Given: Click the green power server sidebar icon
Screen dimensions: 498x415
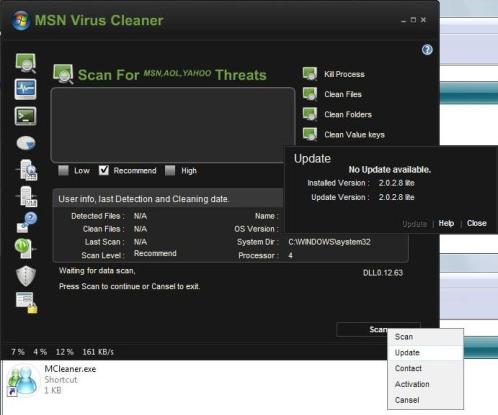Looking at the screenshot, I should click(25, 248).
